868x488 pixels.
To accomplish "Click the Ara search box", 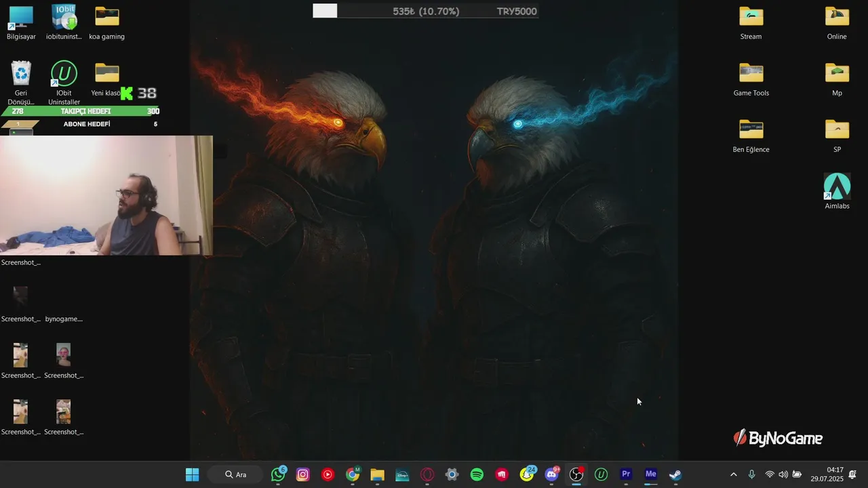I will [x=236, y=474].
